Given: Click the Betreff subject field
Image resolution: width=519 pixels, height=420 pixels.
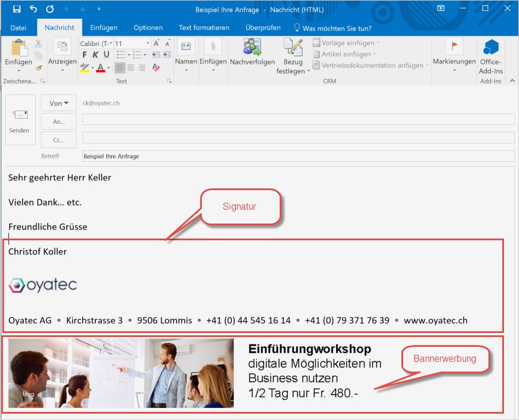Looking at the screenshot, I should (x=298, y=156).
